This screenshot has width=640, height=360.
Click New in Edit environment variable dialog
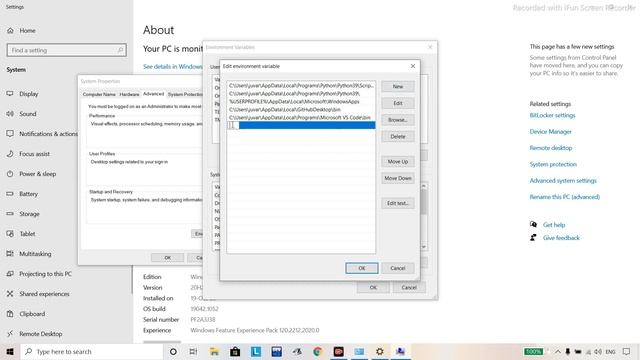(x=398, y=87)
